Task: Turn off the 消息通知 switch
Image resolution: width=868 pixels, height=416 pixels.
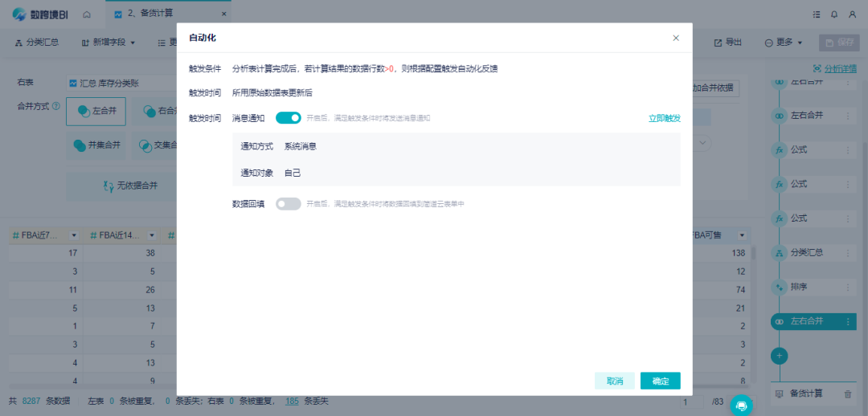Action: coord(289,118)
